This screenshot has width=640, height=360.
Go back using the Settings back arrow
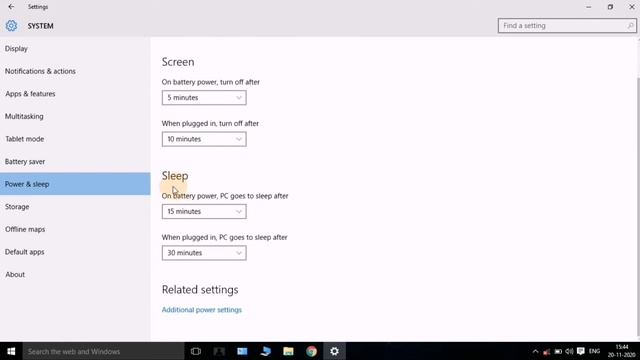pos(11,7)
